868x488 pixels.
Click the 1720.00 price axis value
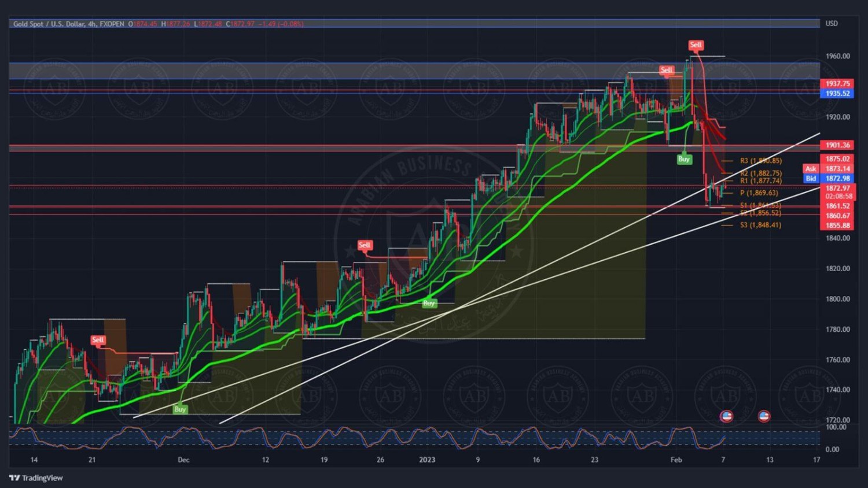837,420
